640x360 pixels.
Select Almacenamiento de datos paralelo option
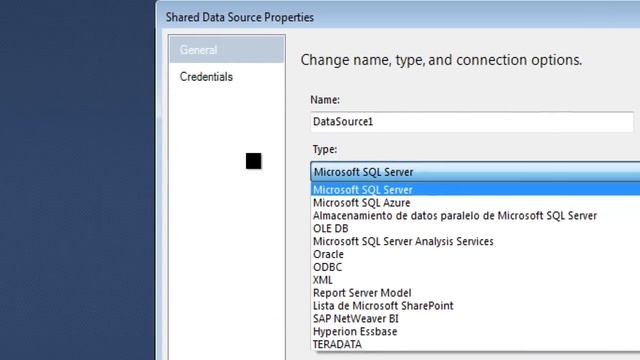[475, 216]
